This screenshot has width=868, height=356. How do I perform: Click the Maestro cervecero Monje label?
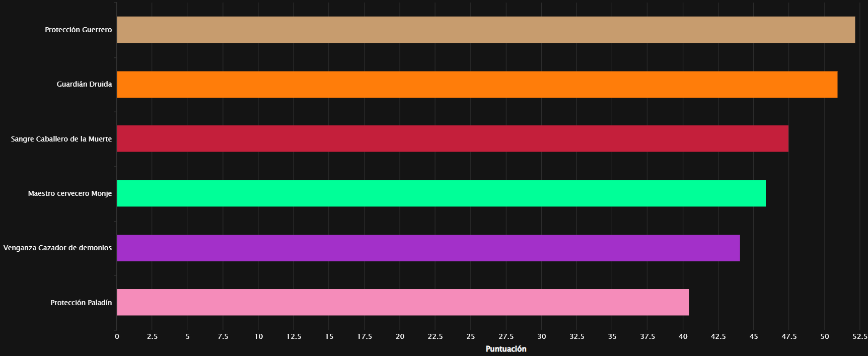pyautogui.click(x=70, y=193)
